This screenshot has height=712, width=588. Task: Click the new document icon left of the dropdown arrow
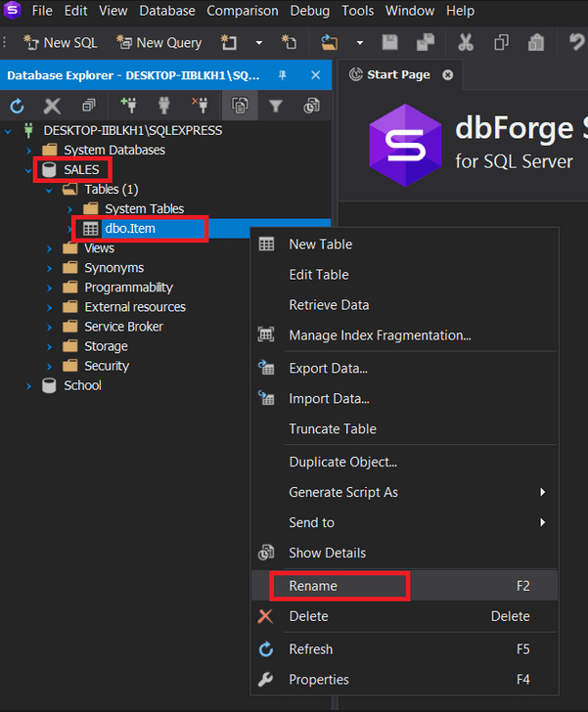(229, 43)
